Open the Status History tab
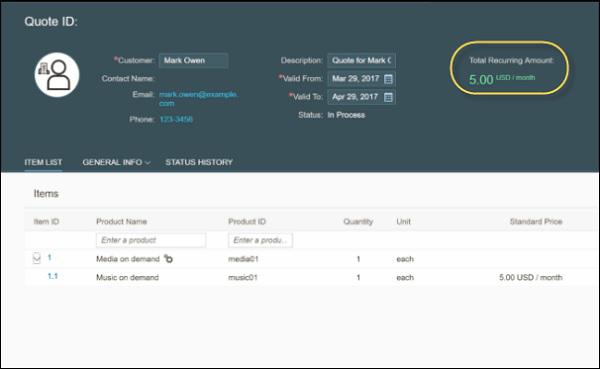The height and width of the screenshot is (369, 600). (199, 162)
